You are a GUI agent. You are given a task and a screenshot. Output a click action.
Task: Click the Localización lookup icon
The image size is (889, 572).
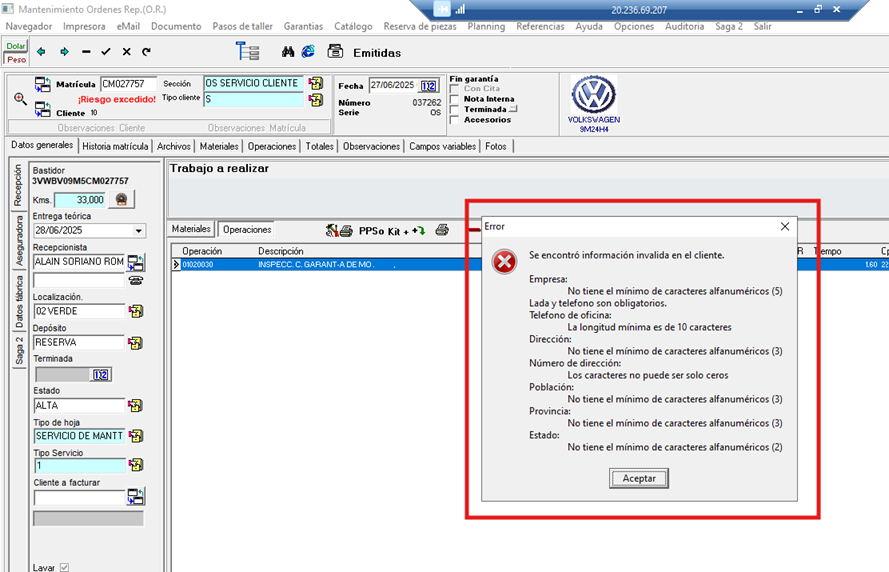point(135,311)
